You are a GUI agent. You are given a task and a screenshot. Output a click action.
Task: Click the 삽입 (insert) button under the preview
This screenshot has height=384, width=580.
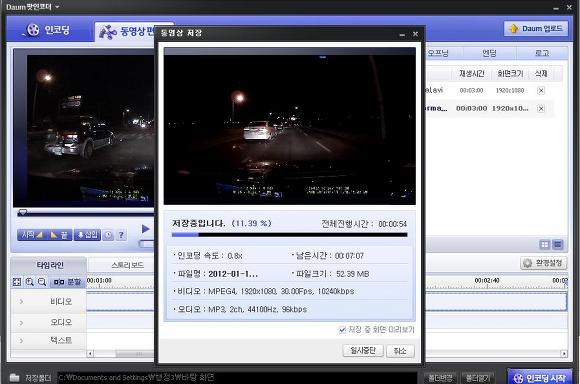click(87, 235)
